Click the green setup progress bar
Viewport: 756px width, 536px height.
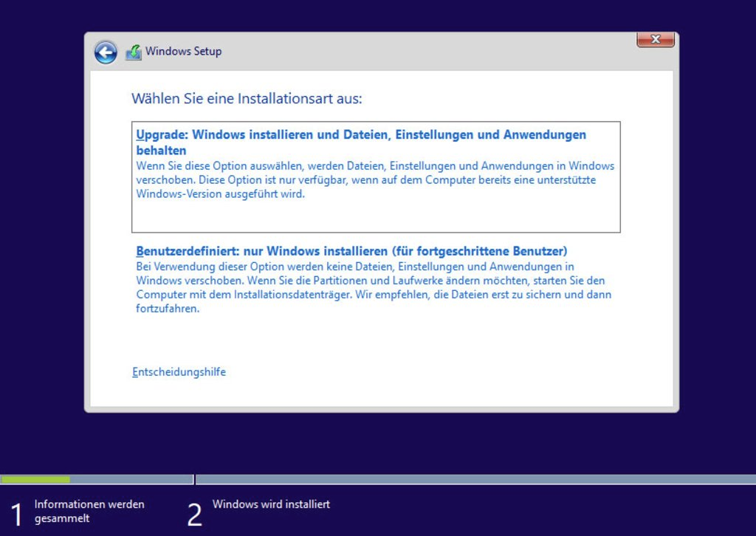(35, 479)
